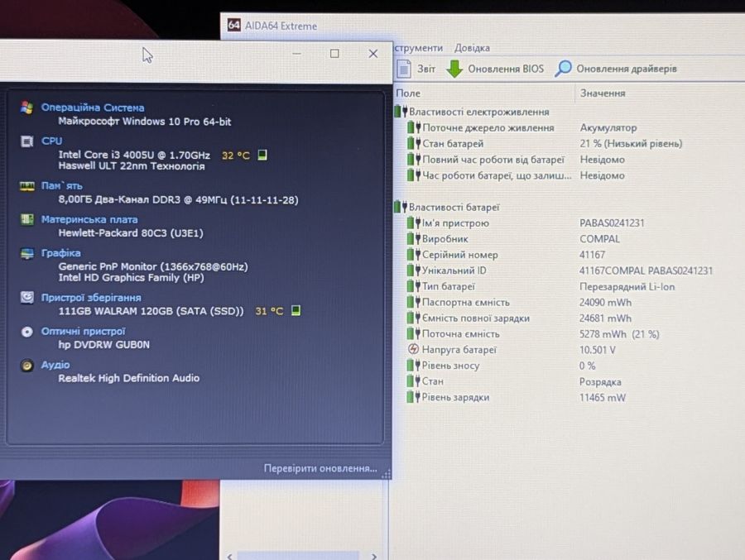Click the Перевірити оновлення... link
Screen dimensions: 745x560
tap(320, 468)
